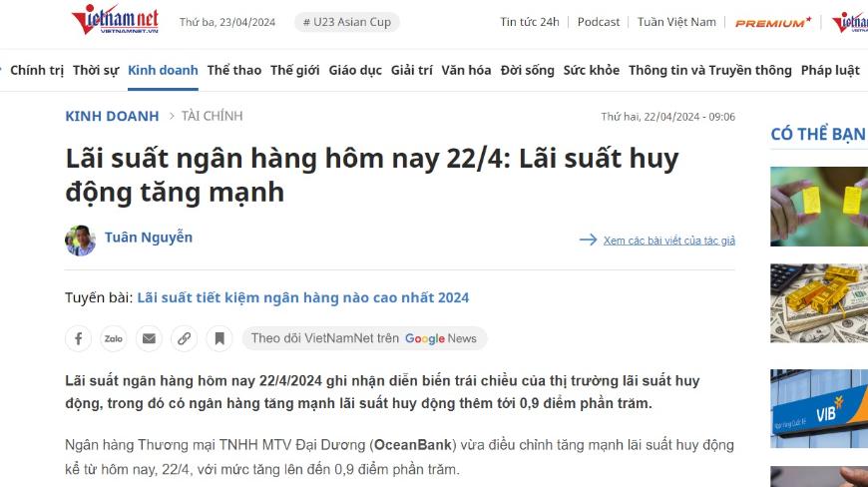This screenshot has width=868, height=487.
Task: Open the VIB bank sign thumbnail
Action: (819, 408)
